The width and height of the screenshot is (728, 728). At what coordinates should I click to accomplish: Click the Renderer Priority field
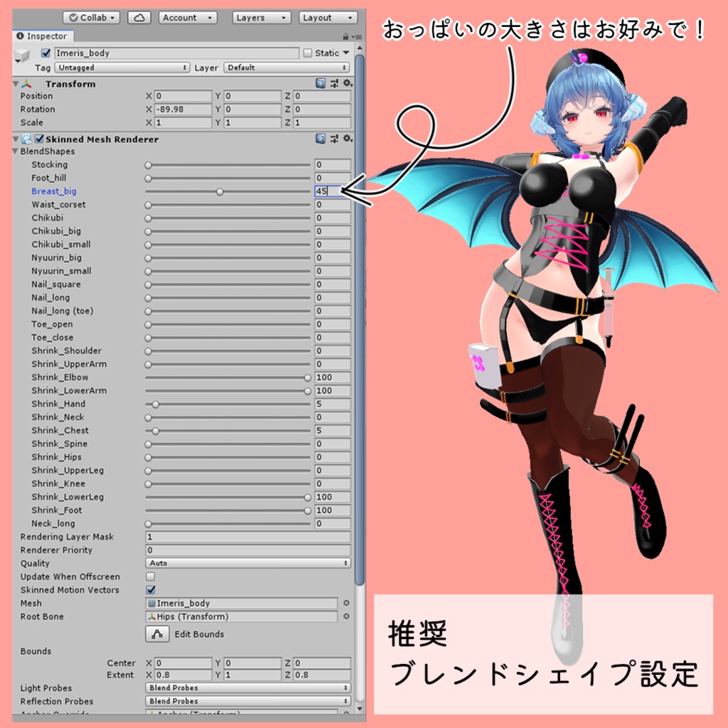[x=248, y=550]
